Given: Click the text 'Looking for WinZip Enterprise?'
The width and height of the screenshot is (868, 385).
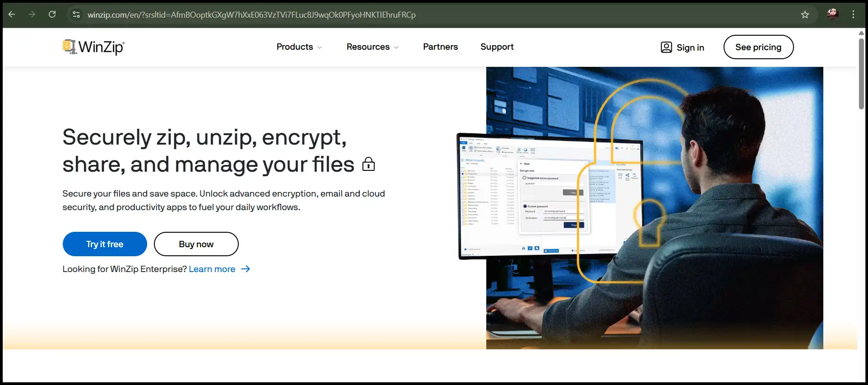Looking at the screenshot, I should click(125, 269).
